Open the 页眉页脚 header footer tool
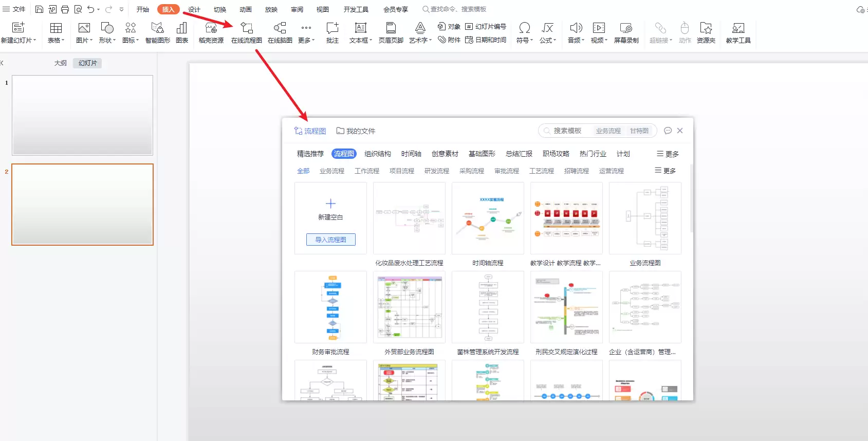The height and width of the screenshot is (441, 868). click(x=391, y=33)
